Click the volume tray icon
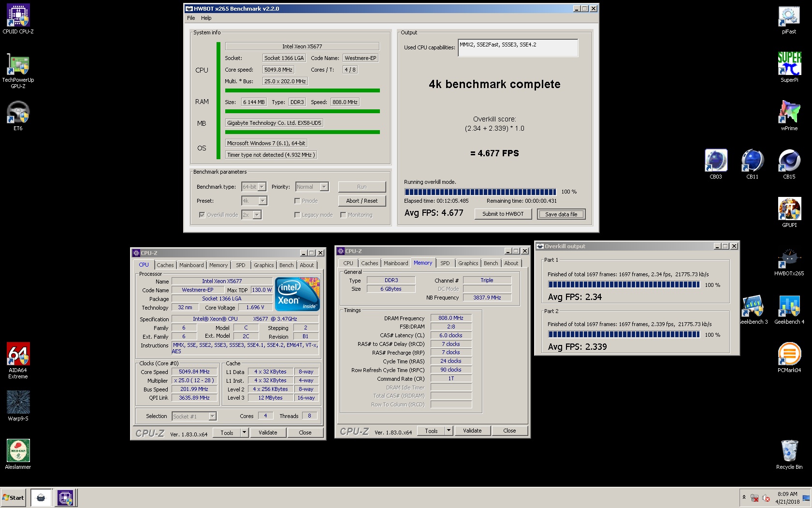The width and height of the screenshot is (812, 508). click(766, 498)
